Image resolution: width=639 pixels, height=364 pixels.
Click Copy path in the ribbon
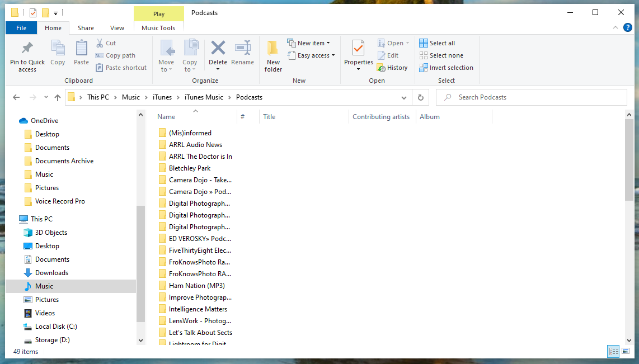[x=115, y=55]
